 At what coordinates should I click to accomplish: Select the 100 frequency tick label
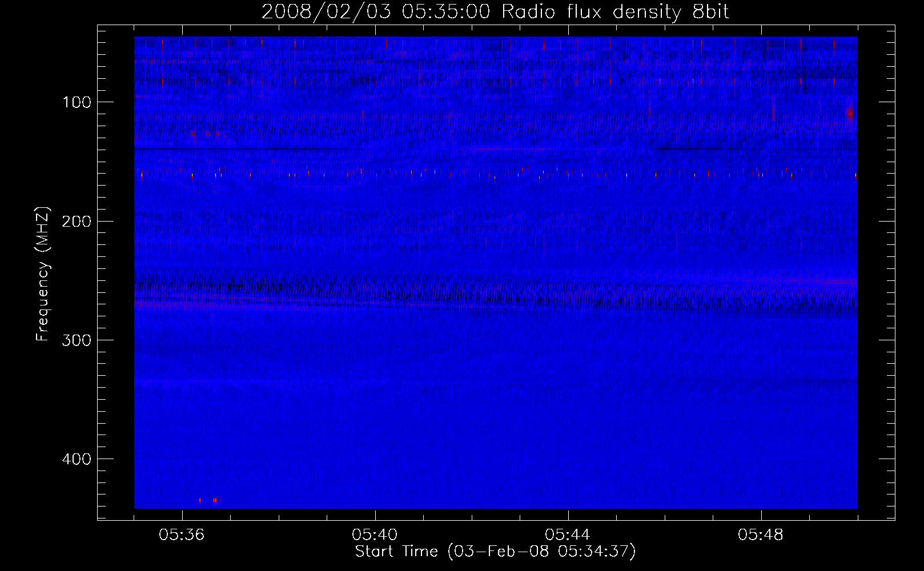(x=77, y=102)
